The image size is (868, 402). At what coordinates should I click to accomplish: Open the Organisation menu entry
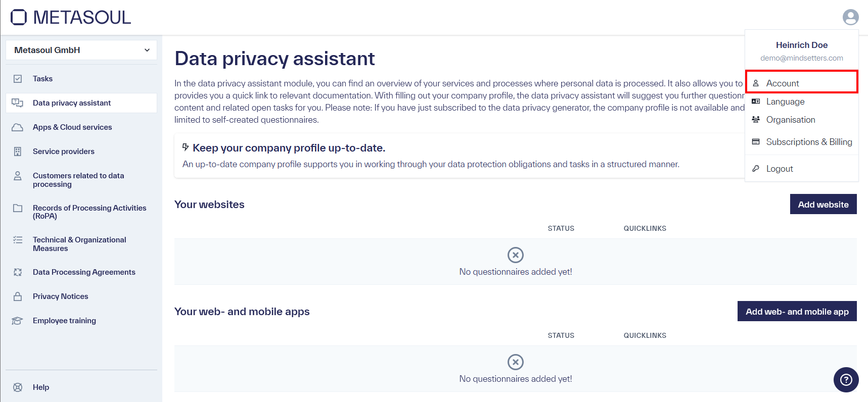(791, 120)
